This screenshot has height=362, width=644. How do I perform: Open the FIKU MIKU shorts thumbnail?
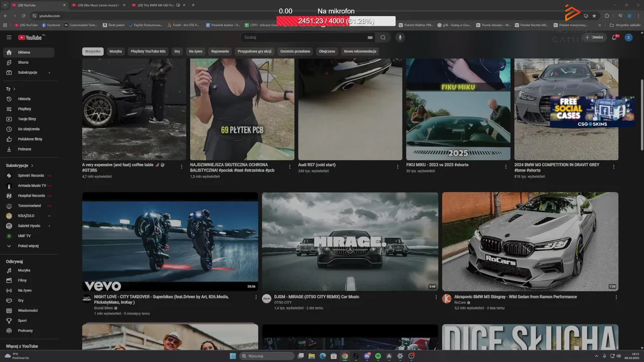[458, 109]
